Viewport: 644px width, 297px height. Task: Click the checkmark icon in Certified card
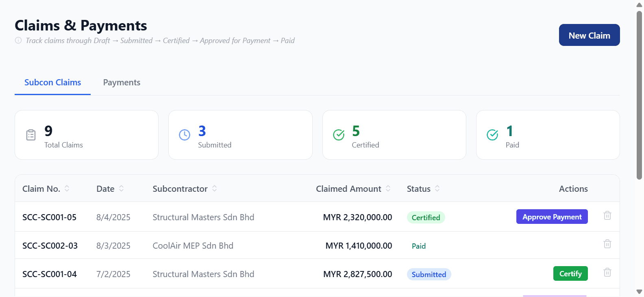click(339, 135)
